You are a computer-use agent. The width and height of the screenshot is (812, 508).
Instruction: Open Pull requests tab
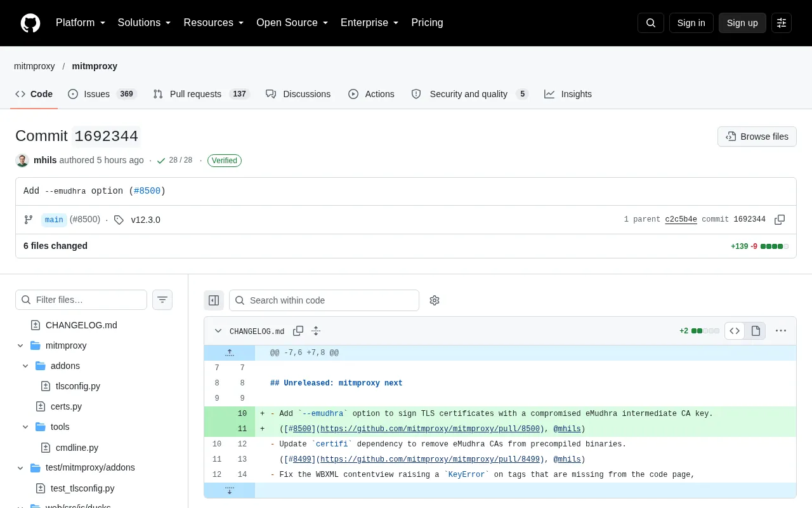[202, 94]
